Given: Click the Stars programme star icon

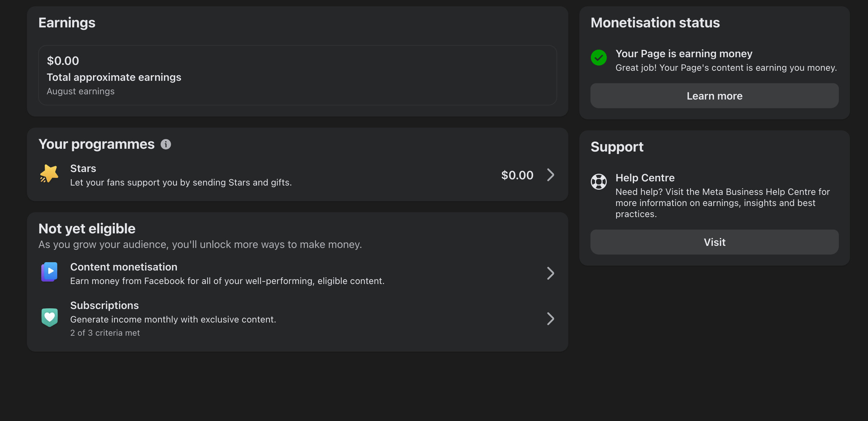Looking at the screenshot, I should (49, 173).
